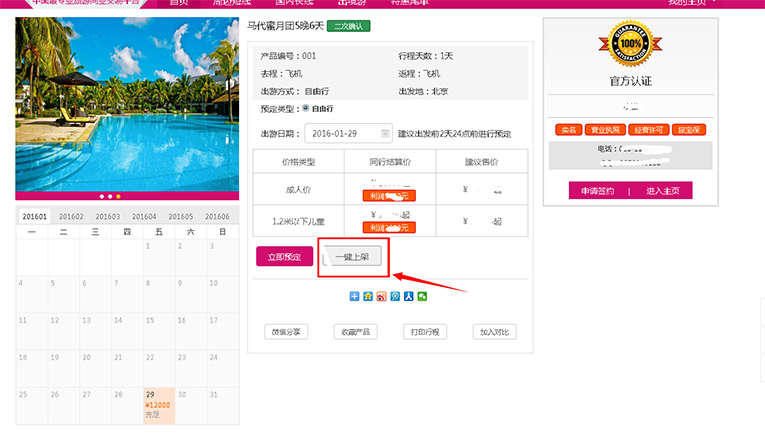Share via the QQ Zone star icon
Image resolution: width=765 pixels, height=433 pixels.
[x=368, y=296]
